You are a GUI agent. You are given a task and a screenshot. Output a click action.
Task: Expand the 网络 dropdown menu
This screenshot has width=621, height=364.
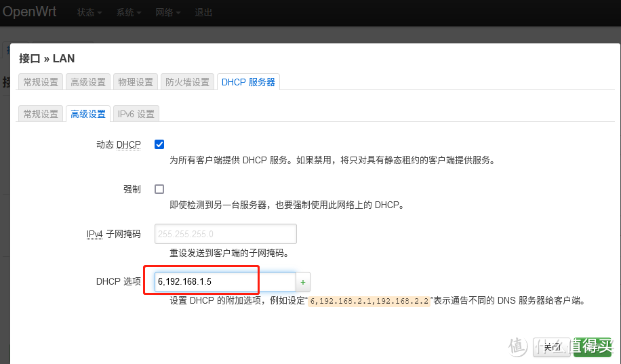pos(168,13)
